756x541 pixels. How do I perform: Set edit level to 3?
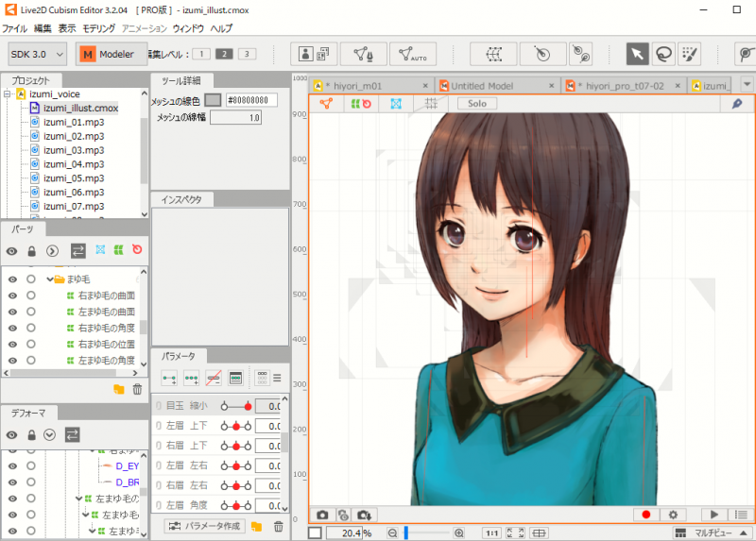click(246, 54)
